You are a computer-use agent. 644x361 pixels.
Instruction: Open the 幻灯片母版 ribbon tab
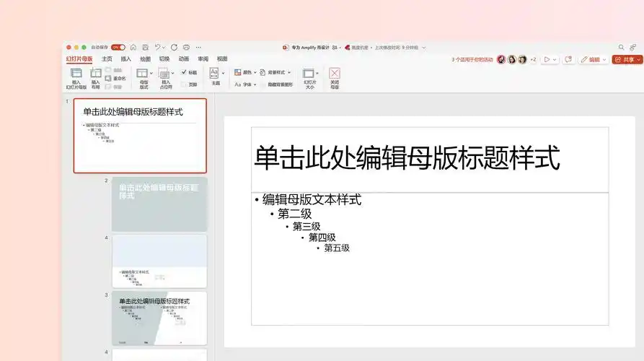click(x=79, y=58)
